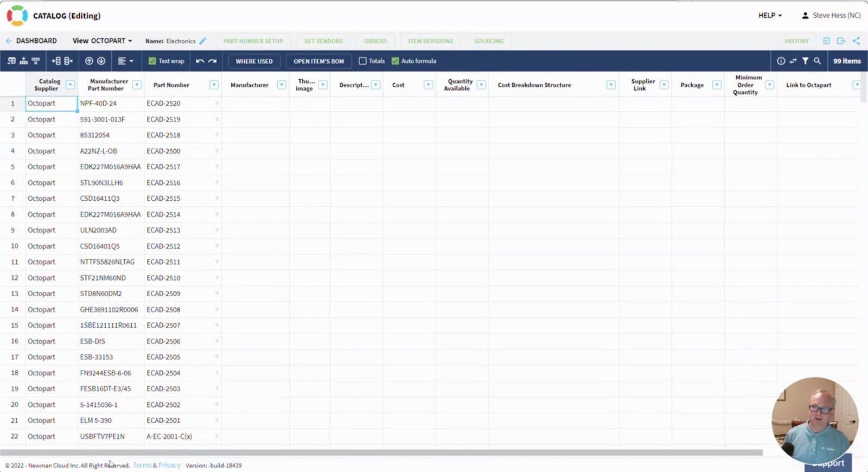This screenshot has height=472, width=868.
Task: Open Package column dropdown arrow
Action: [x=717, y=85]
